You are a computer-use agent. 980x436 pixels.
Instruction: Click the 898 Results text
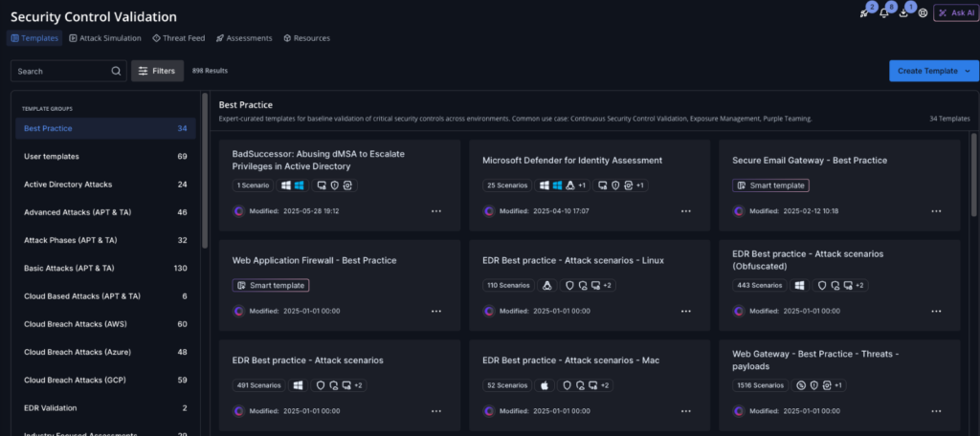pos(210,71)
